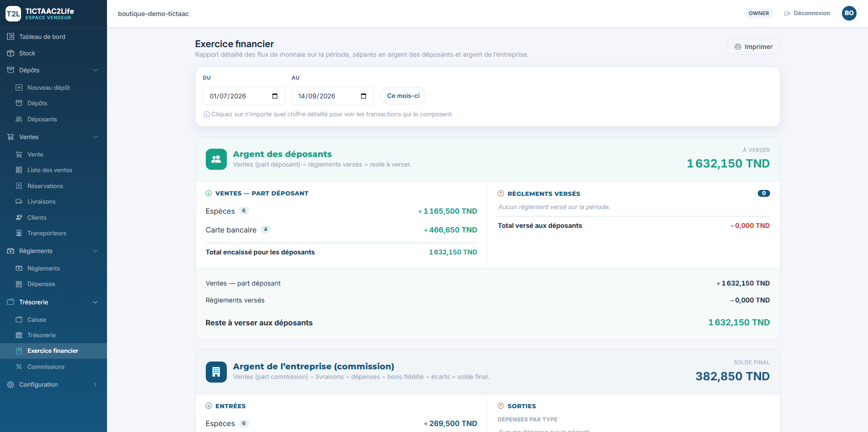Click the Dépôts archive icon in section header
This screenshot has height=432, width=868.
coord(11,70)
